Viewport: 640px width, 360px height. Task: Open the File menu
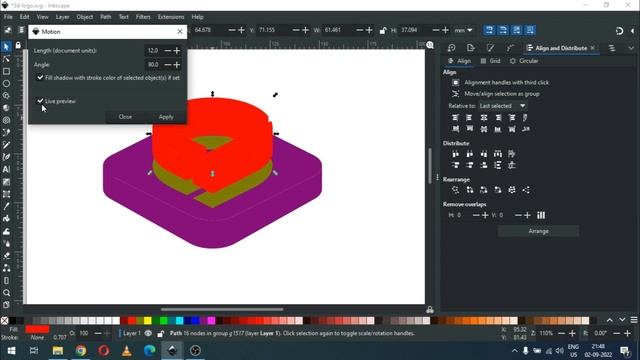tap(8, 17)
